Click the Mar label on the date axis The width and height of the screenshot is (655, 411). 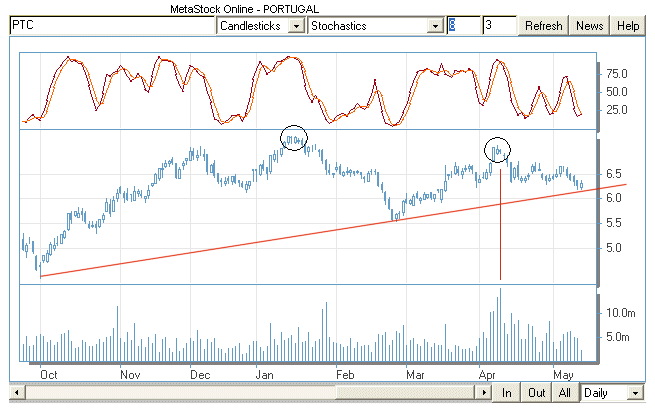(x=415, y=375)
